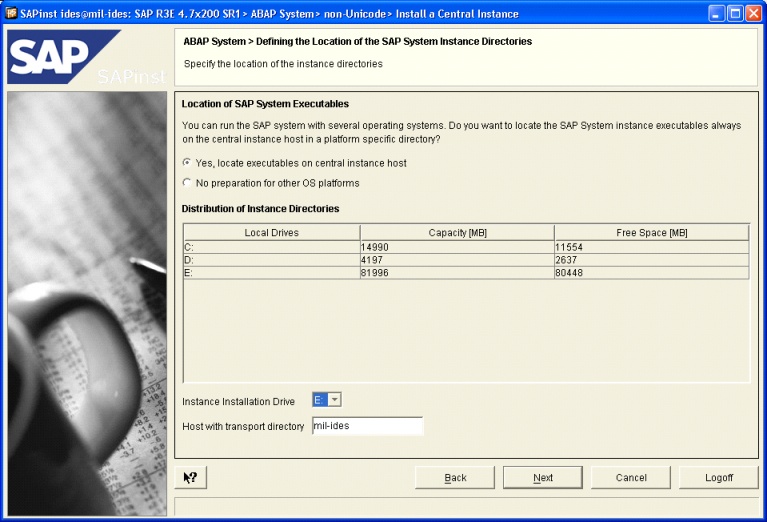Click capacity value 14990
Viewport: 767px width, 522px height.
[374, 247]
